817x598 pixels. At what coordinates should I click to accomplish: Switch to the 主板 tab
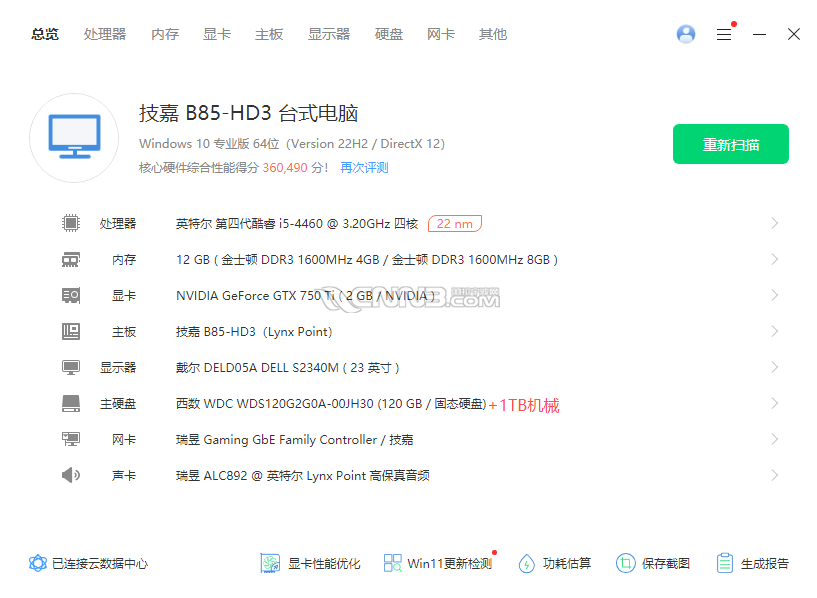pos(269,34)
